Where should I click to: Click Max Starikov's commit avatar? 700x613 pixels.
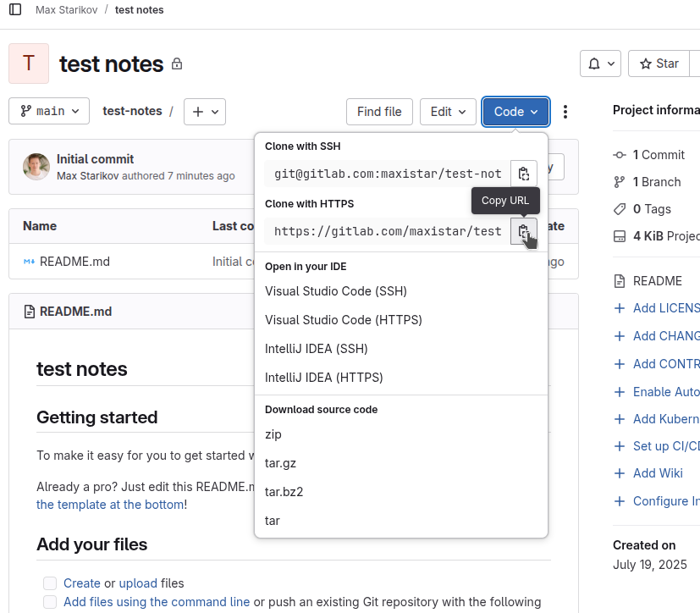36,167
